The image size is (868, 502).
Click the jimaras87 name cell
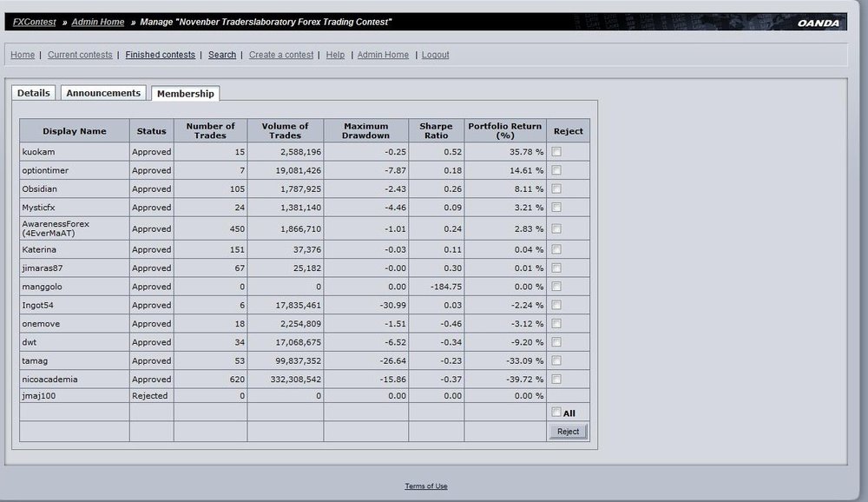74,268
